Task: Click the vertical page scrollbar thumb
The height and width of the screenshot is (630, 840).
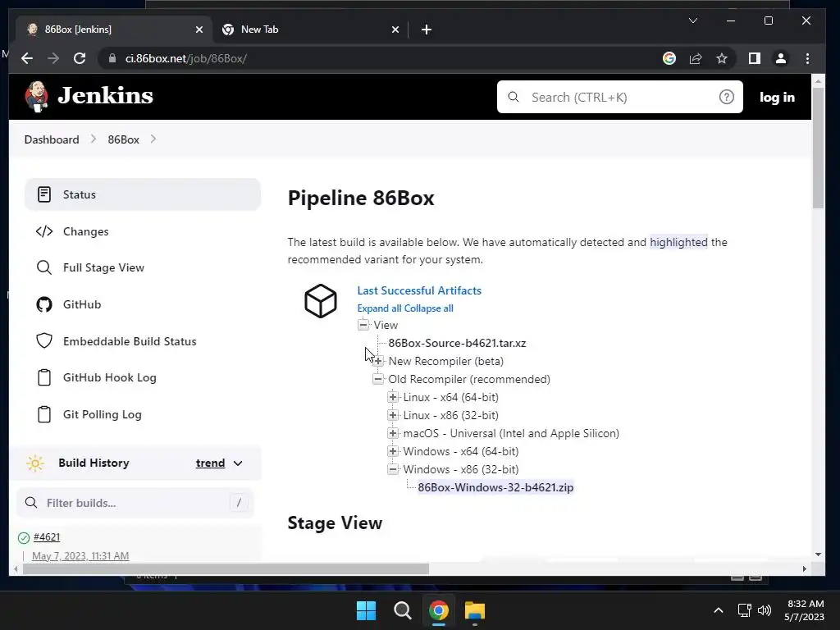Action: pyautogui.click(x=818, y=148)
